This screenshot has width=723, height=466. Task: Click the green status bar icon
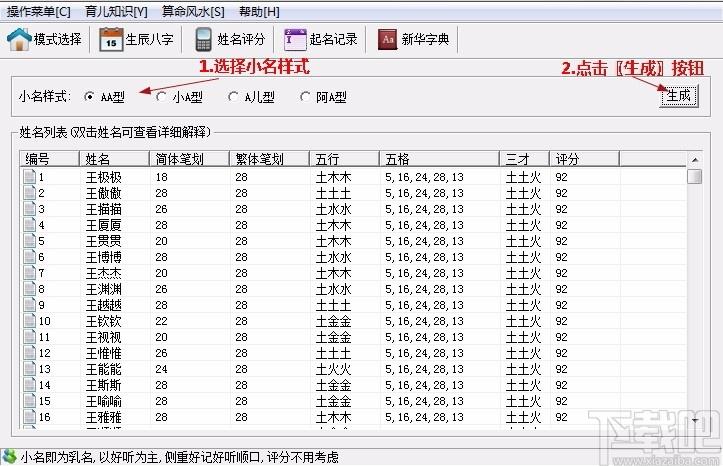pyautogui.click(x=9, y=457)
